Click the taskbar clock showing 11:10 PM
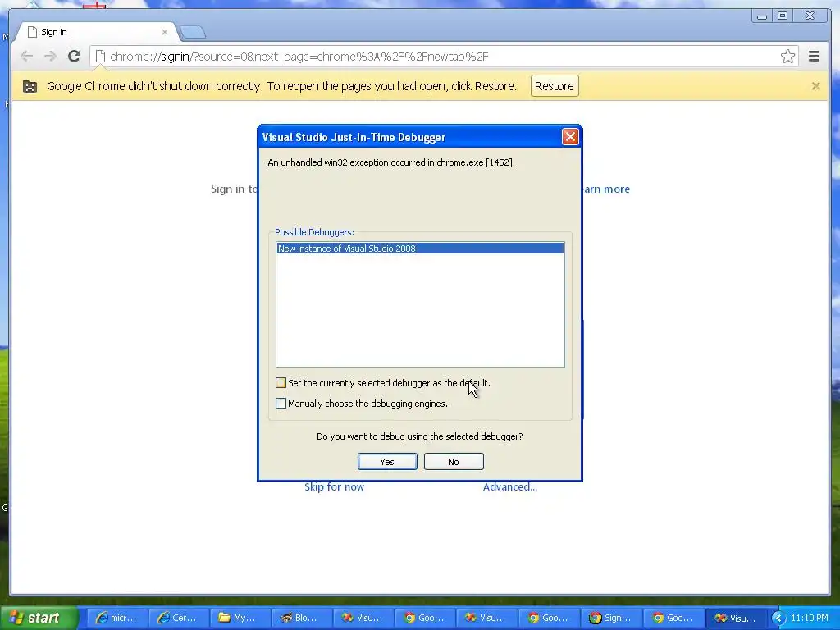 pos(810,618)
